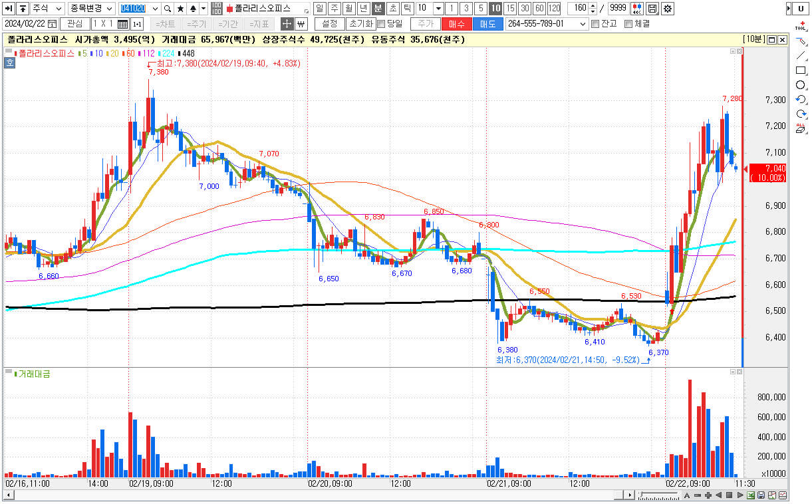Select the 주 weekly period button

coord(335,9)
